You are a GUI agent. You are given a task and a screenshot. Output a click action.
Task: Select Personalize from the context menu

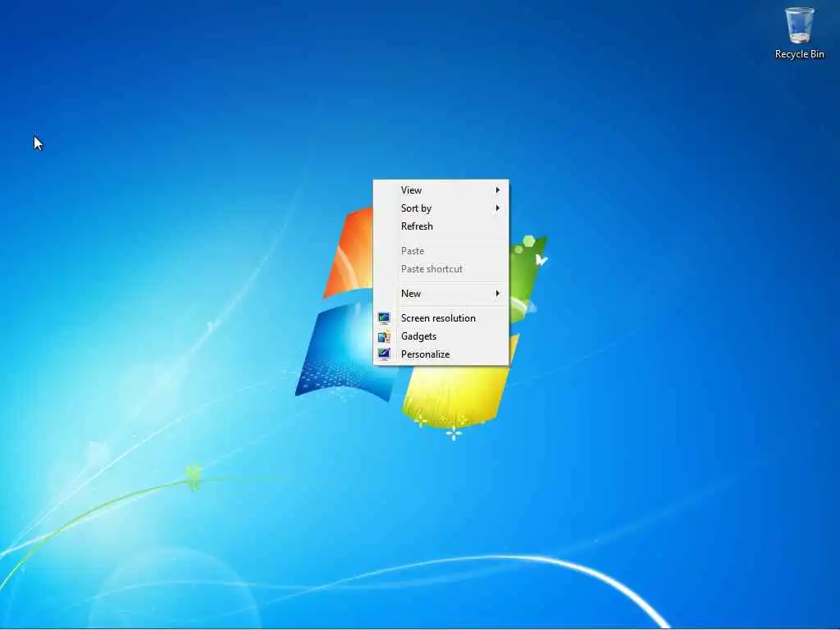[441, 354]
